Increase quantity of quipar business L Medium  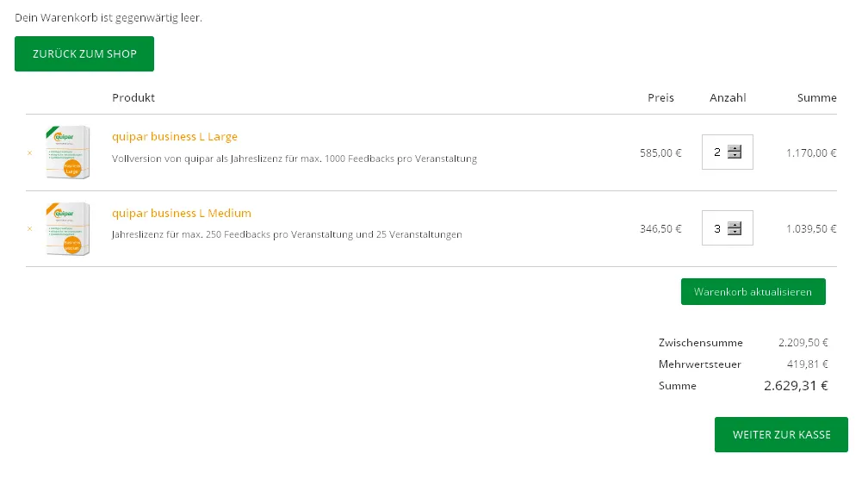[735, 224]
